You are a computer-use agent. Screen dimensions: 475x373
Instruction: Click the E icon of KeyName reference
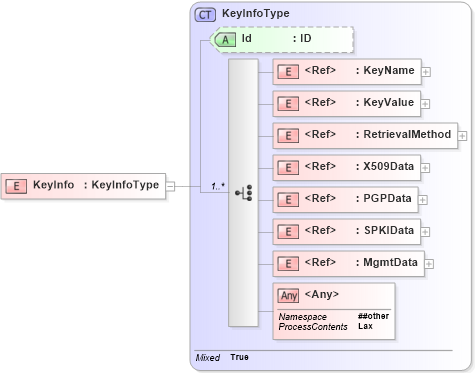(288, 71)
